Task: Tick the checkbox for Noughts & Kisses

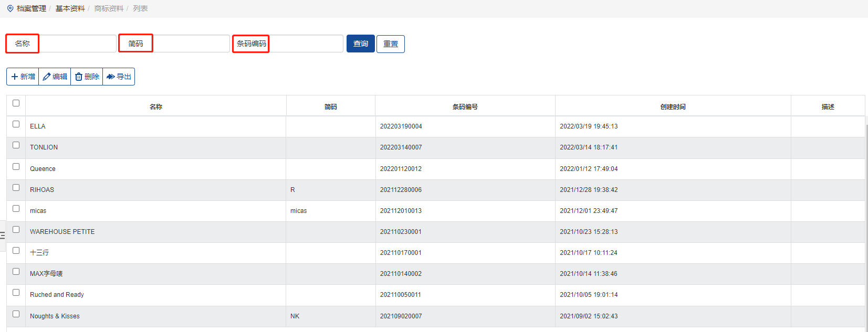Action: [x=16, y=314]
